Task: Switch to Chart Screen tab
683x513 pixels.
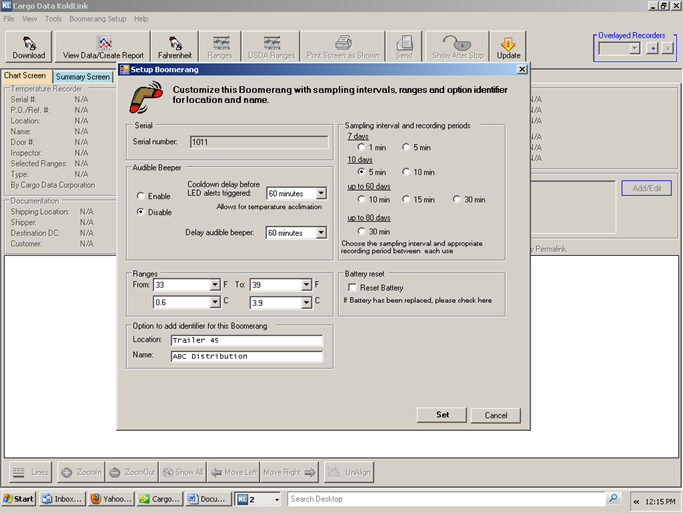Action: [25, 76]
